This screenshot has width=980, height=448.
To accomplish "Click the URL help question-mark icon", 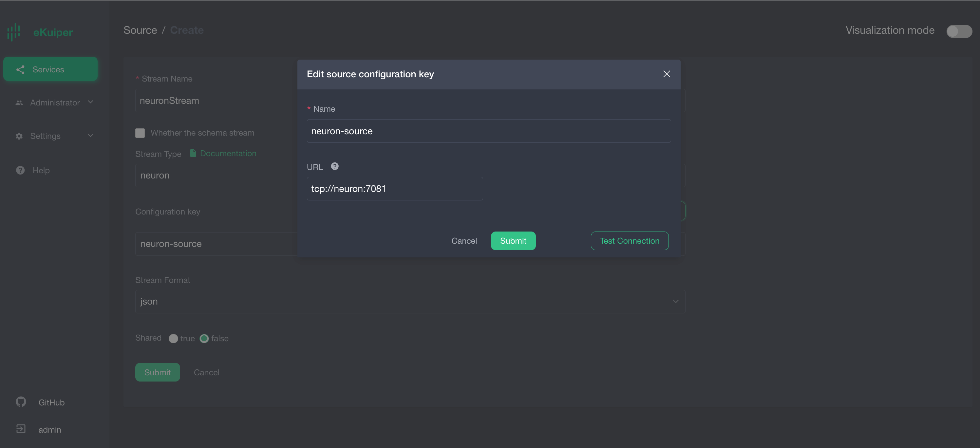I will [x=334, y=166].
